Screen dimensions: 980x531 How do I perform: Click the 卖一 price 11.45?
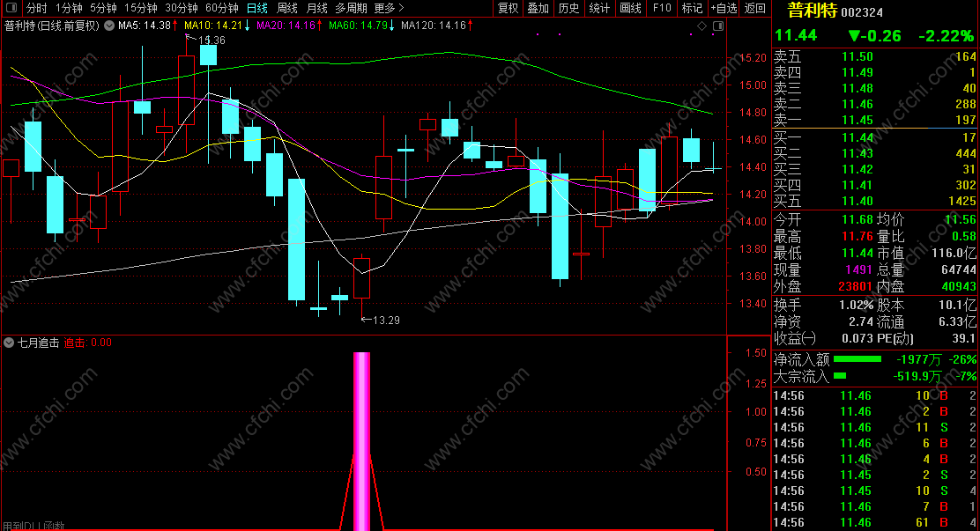pyautogui.click(x=857, y=120)
